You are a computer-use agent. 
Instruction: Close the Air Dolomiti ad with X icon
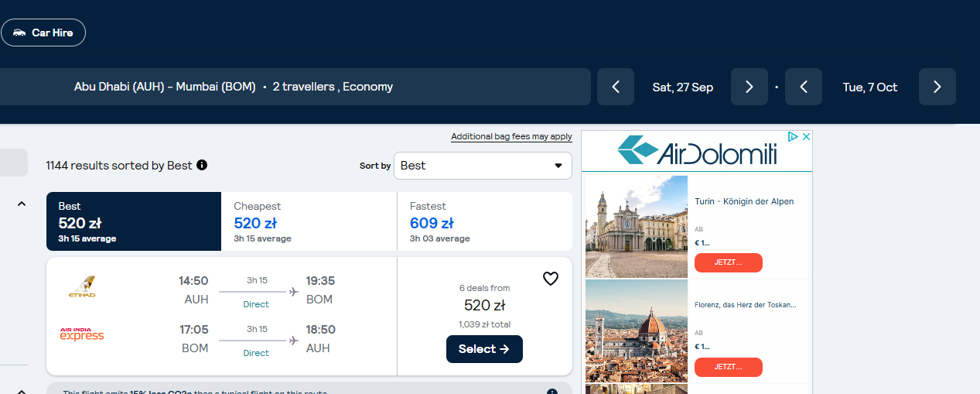point(805,136)
